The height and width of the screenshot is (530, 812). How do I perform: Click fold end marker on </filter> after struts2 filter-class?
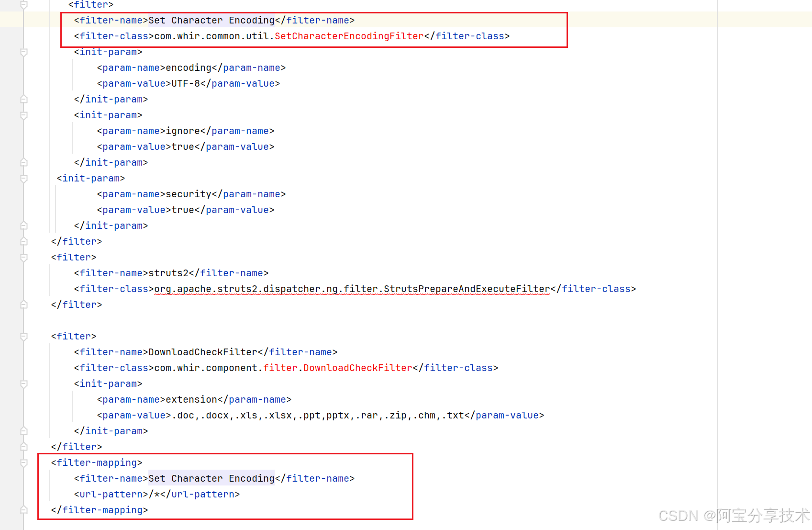pos(23,304)
